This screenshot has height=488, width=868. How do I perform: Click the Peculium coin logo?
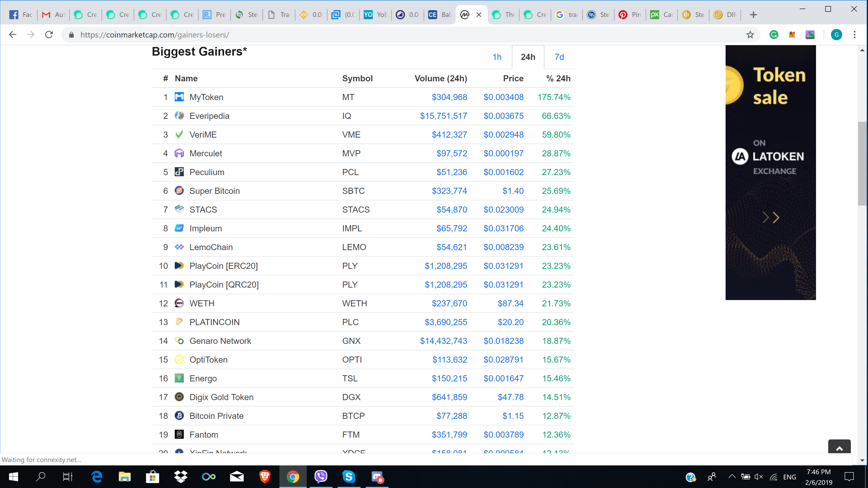179,172
